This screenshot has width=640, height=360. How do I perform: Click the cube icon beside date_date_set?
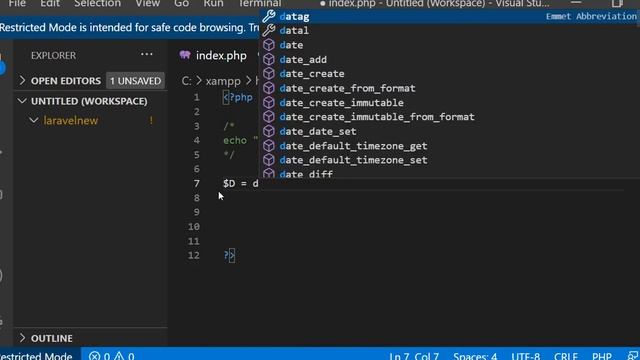(x=269, y=131)
